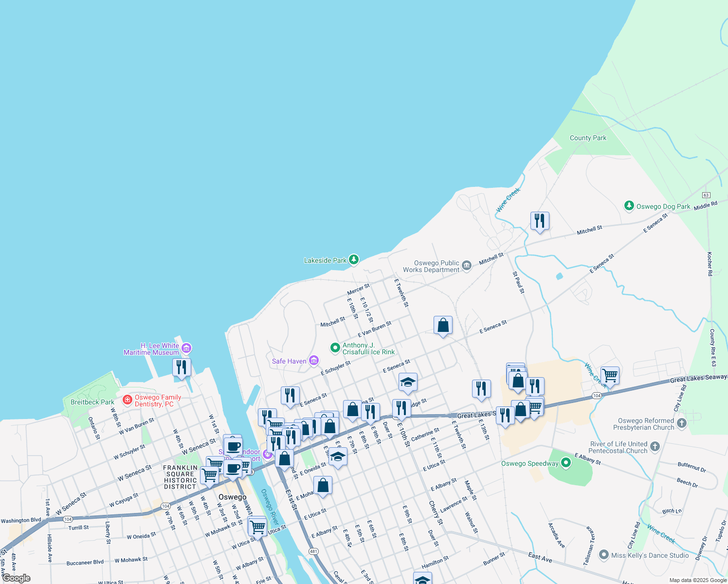Click Oswego Reformed Presbyterian Church icon

click(x=681, y=423)
